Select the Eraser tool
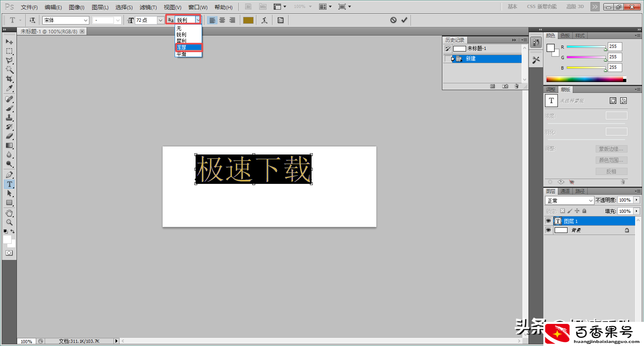The width and height of the screenshot is (644, 346). pyautogui.click(x=9, y=136)
